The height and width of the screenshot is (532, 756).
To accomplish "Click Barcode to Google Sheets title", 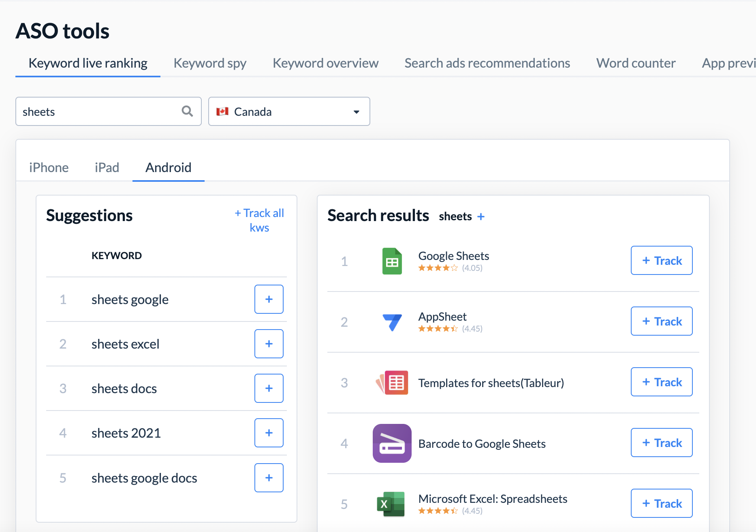I will pos(482,444).
